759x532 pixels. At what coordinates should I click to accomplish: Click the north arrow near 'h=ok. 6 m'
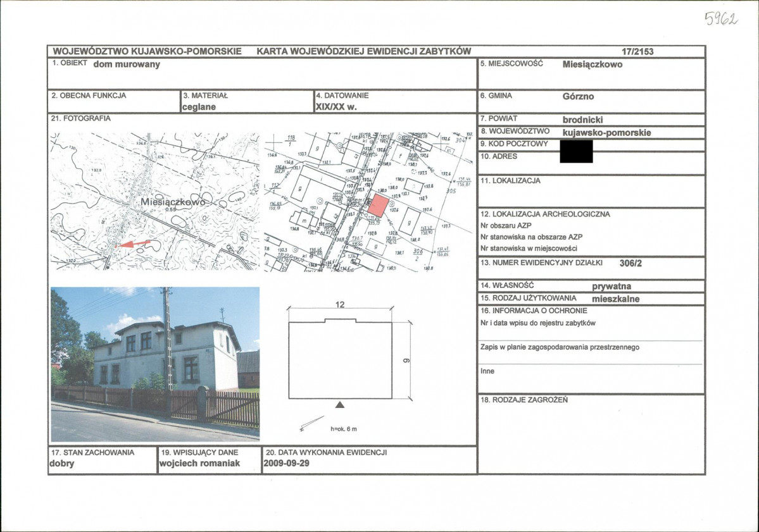click(x=311, y=423)
